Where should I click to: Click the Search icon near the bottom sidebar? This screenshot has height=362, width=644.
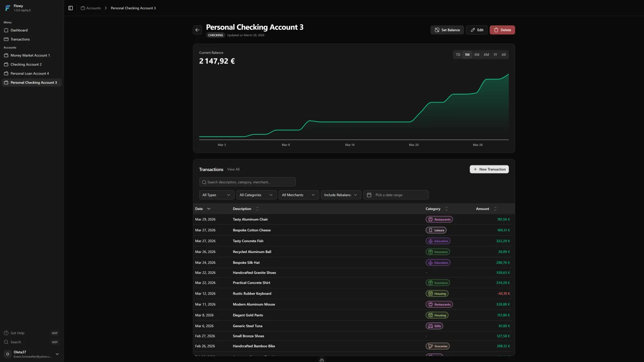(x=7, y=342)
